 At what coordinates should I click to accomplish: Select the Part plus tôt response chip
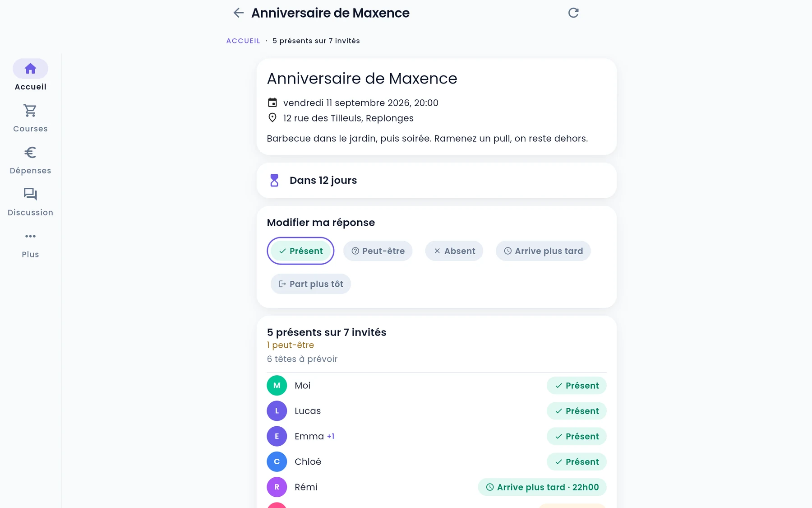[311, 284]
